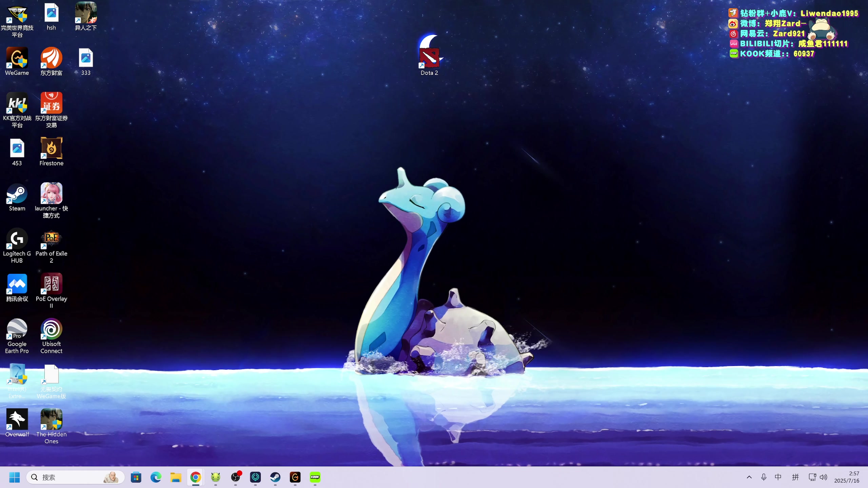Open Google Earth Pro shortcut
This screenshot has width=868, height=488.
pos(17,336)
